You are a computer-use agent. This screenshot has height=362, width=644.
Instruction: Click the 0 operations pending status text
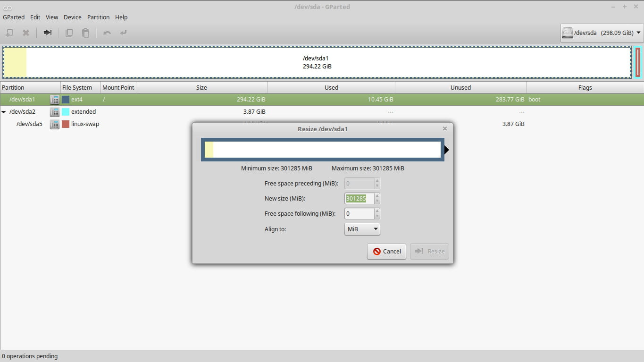click(x=30, y=356)
